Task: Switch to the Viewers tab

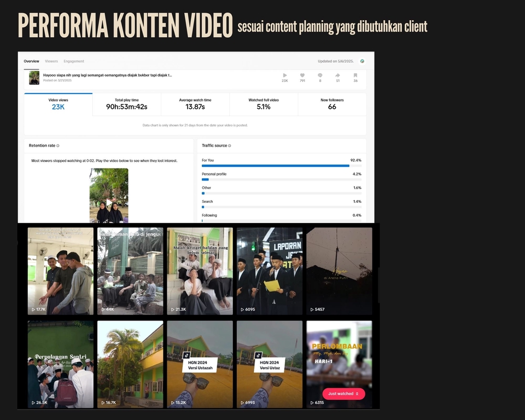Action: tap(51, 61)
